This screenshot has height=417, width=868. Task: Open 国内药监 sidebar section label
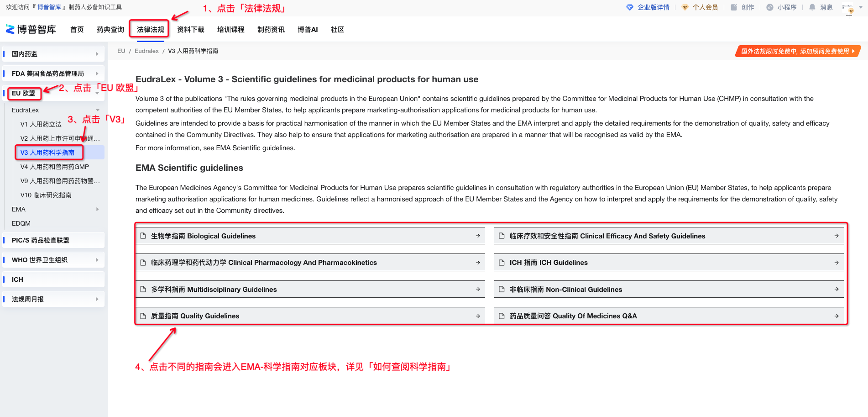tap(25, 54)
